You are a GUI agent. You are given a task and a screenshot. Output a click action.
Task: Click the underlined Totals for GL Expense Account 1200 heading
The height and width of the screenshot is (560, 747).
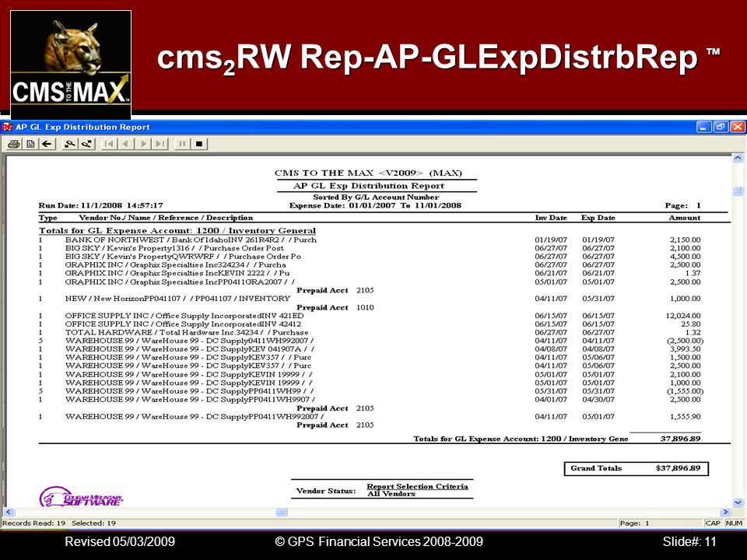point(177,230)
